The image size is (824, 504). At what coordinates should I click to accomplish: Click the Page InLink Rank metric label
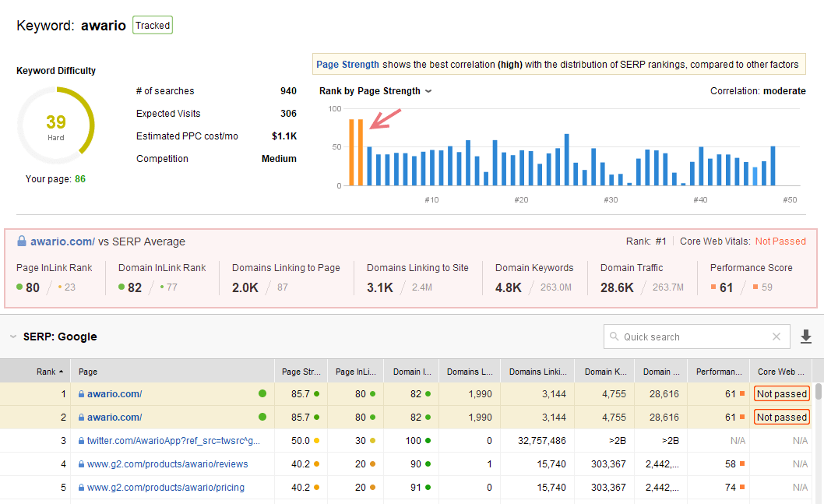[54, 267]
